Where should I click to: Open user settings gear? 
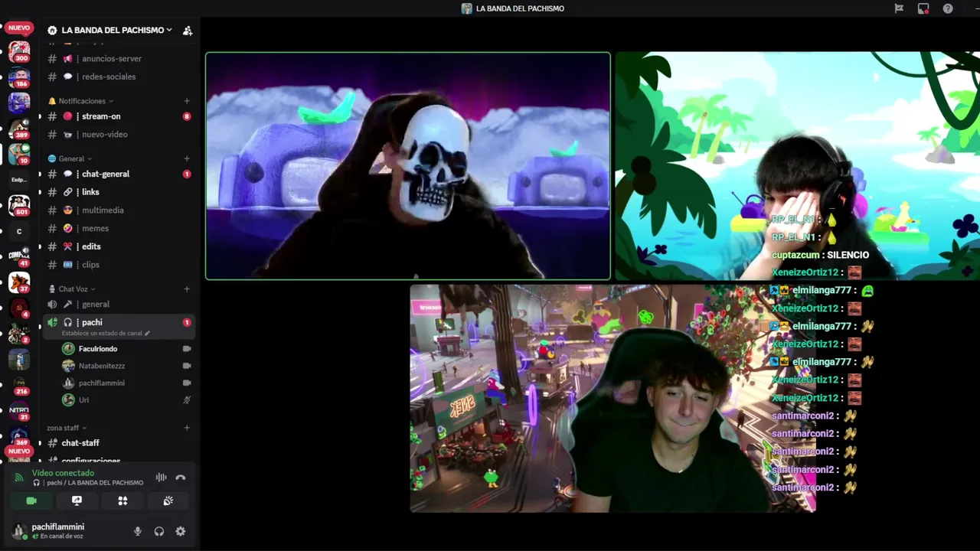point(181,531)
